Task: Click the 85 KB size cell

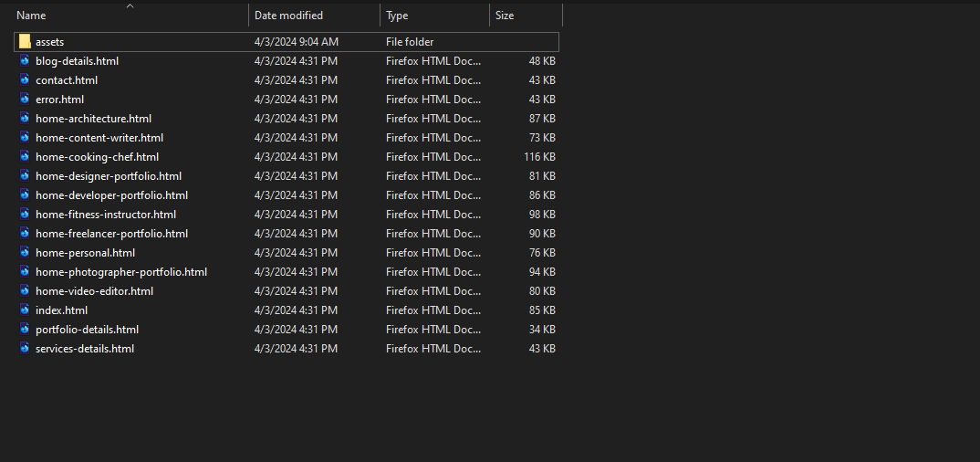Action: click(x=542, y=310)
